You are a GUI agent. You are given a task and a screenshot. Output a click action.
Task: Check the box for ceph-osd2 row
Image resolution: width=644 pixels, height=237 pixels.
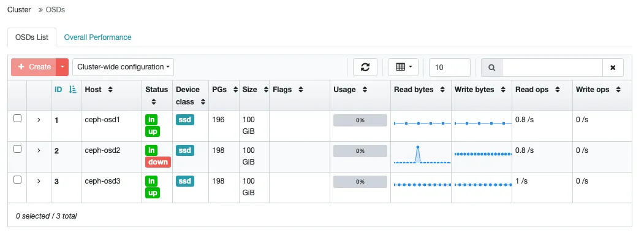click(17, 149)
